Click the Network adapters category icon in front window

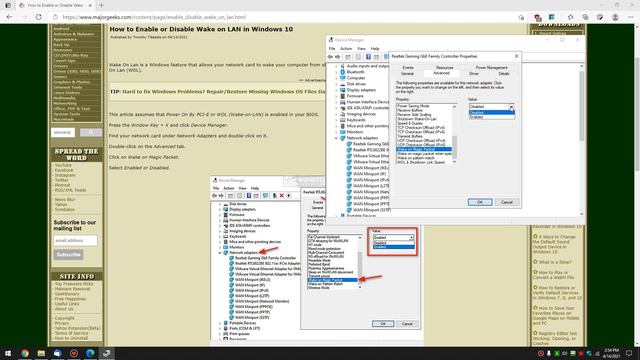coord(343,138)
